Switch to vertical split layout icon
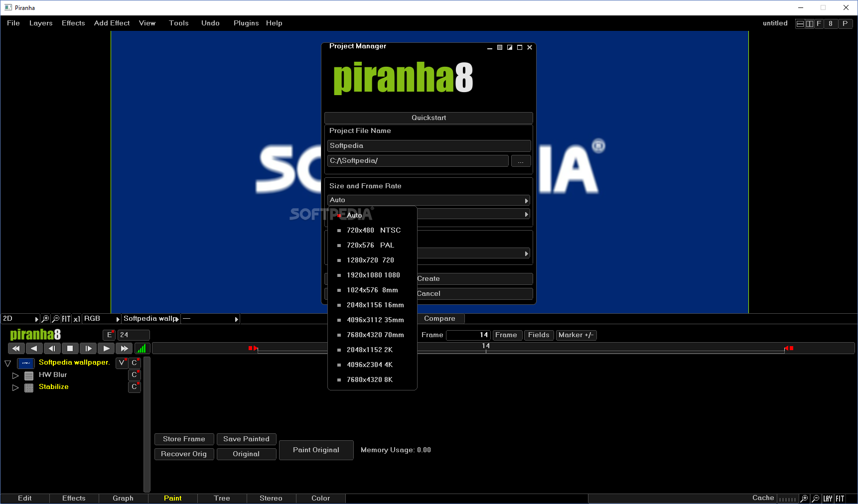The width and height of the screenshot is (858, 504). click(x=810, y=23)
